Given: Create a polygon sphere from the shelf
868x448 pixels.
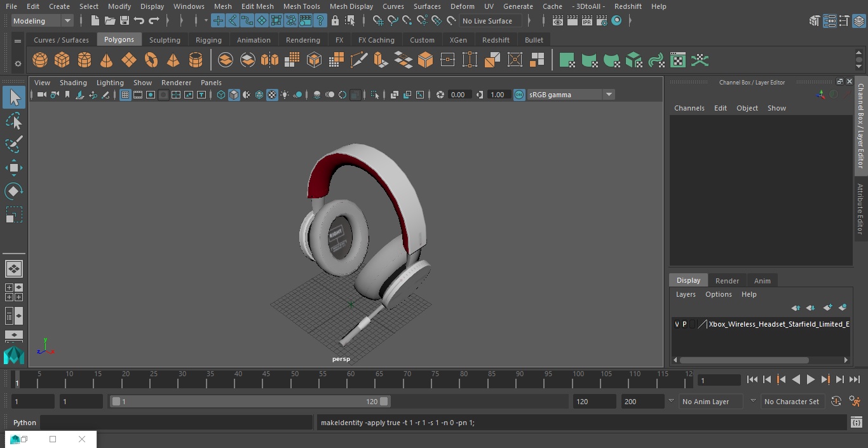Looking at the screenshot, I should click(40, 60).
